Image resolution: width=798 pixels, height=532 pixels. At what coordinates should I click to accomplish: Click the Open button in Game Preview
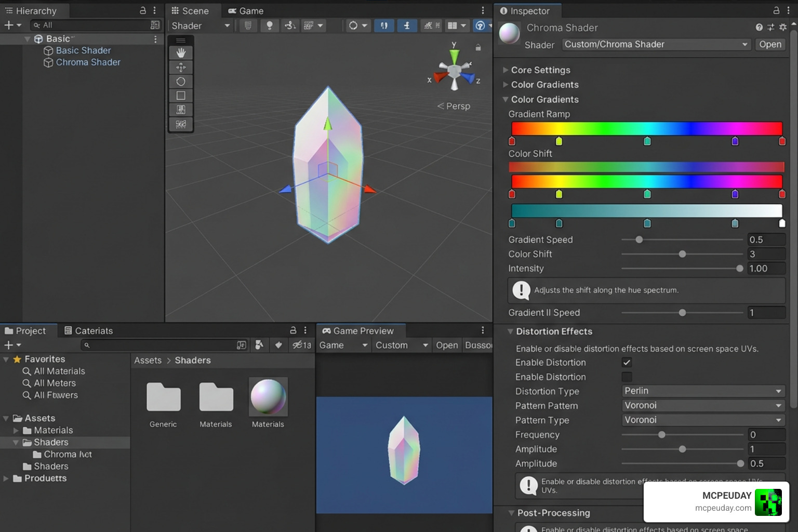click(x=447, y=345)
